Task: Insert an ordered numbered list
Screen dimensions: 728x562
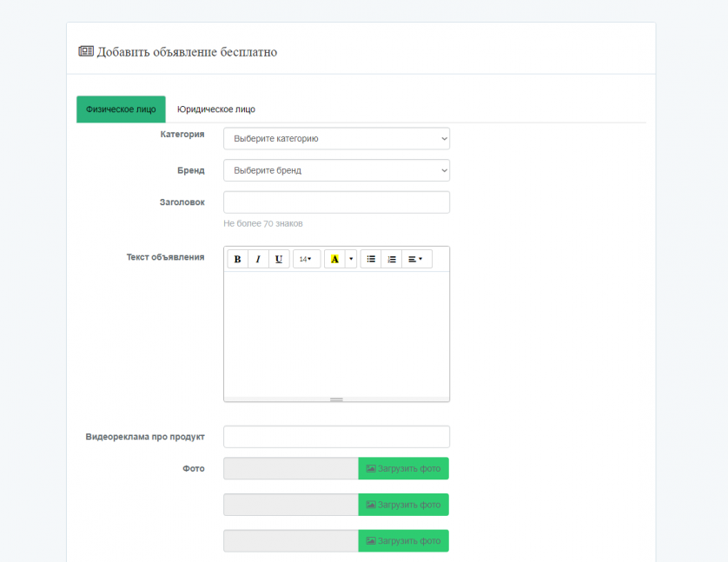Action: tap(392, 259)
